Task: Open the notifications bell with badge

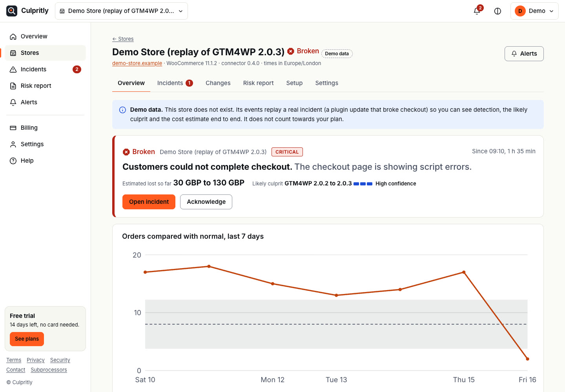Action: [x=477, y=11]
